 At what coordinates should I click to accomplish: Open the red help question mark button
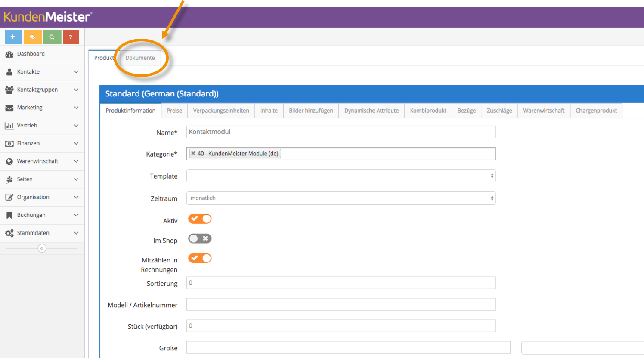tap(71, 37)
